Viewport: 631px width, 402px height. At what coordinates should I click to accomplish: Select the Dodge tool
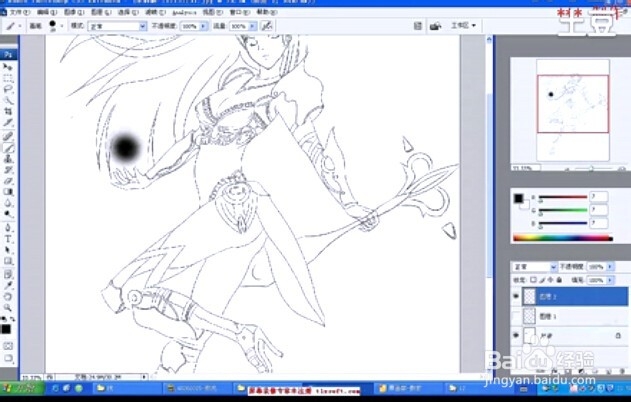click(8, 214)
